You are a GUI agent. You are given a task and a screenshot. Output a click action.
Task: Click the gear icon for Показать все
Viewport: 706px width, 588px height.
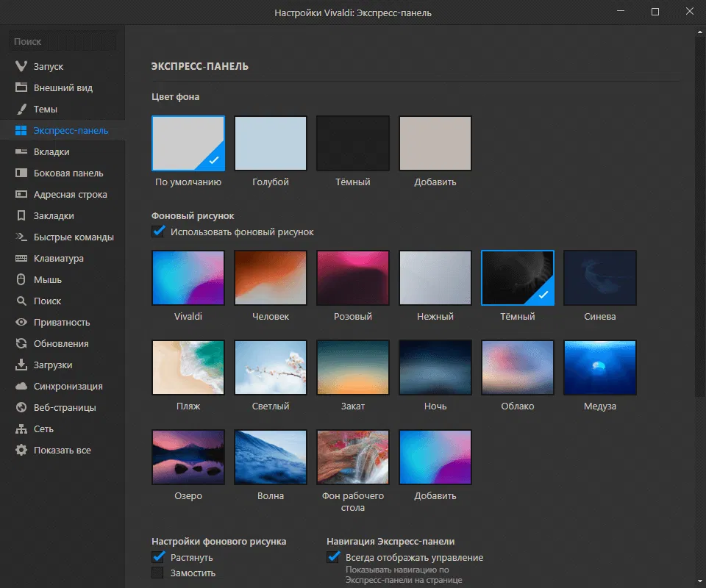(21, 451)
